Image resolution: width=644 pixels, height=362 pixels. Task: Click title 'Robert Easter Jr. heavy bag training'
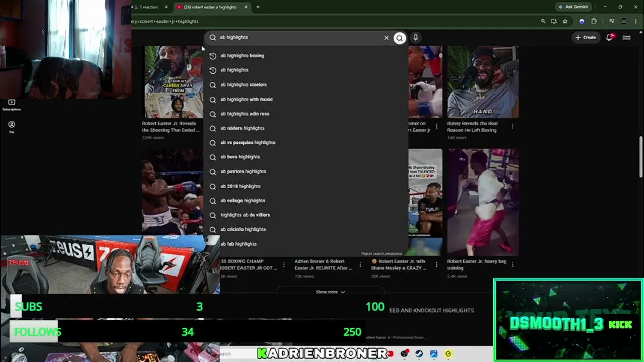point(476,265)
